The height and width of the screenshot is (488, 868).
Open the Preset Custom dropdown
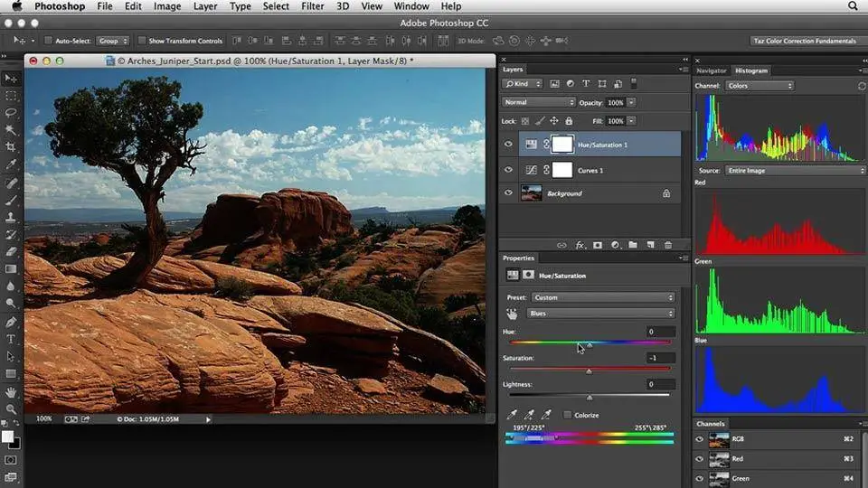(603, 297)
